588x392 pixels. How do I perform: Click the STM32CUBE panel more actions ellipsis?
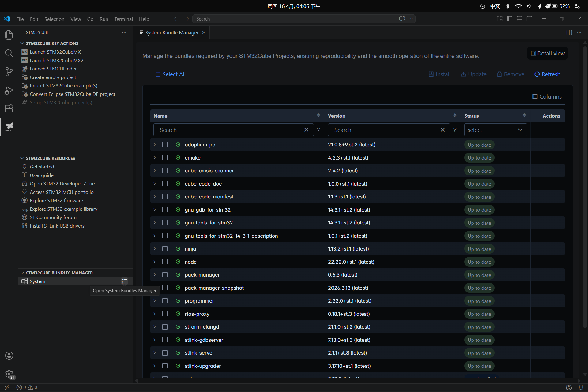point(124,32)
